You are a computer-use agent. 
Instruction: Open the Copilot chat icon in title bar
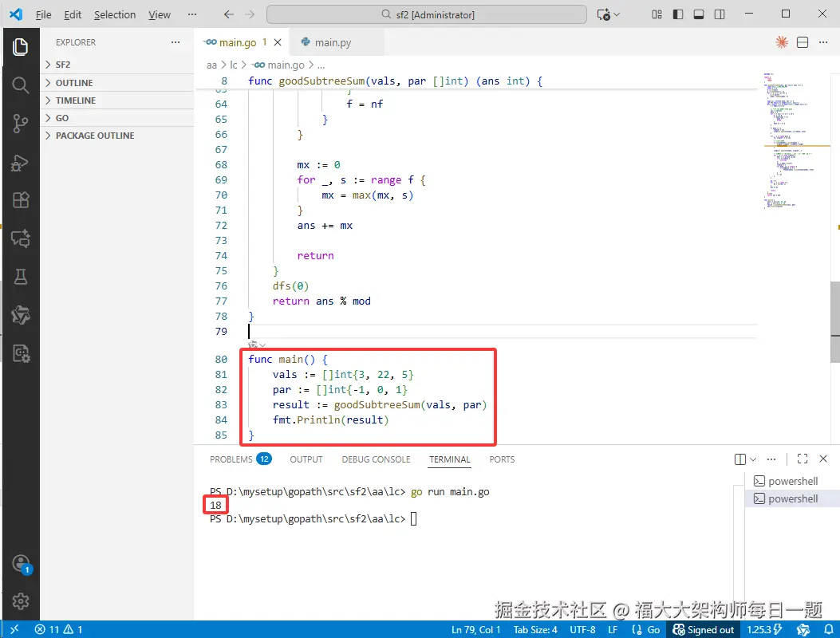click(604, 14)
